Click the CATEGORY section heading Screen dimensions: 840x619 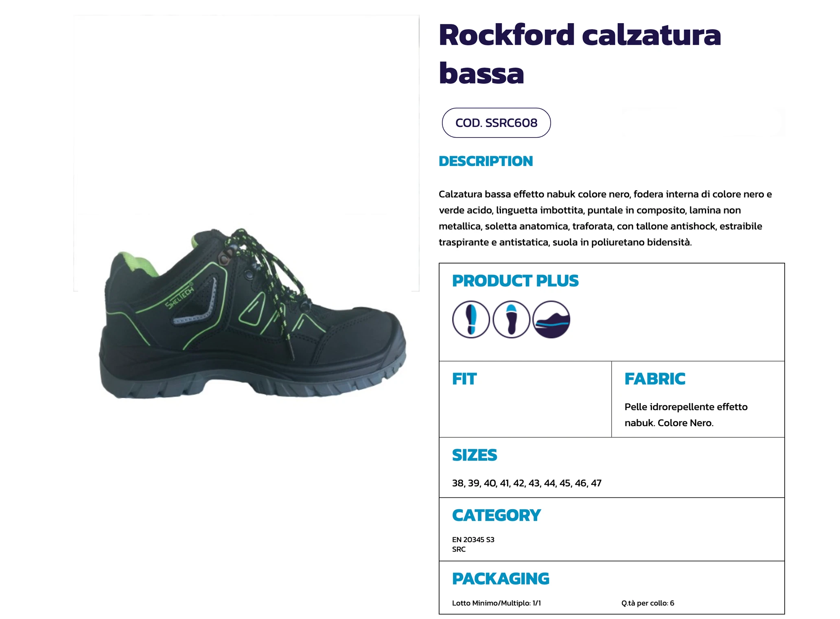pyautogui.click(x=497, y=515)
